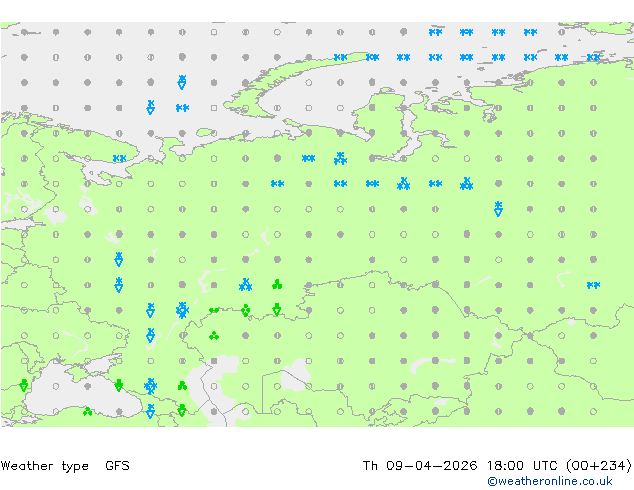Open the weatheronline.co.uk copyright link
The height and width of the screenshot is (490, 634).
point(550,481)
